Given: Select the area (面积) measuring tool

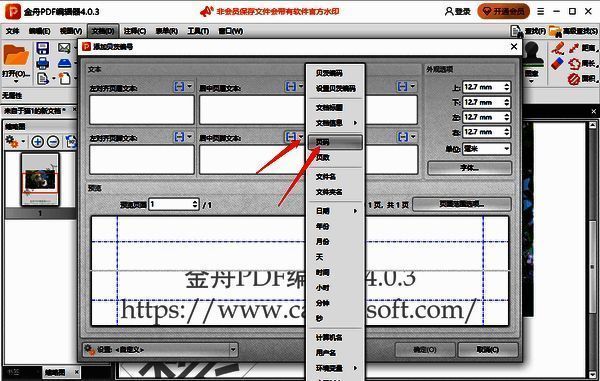Looking at the screenshot, I should point(584,79).
